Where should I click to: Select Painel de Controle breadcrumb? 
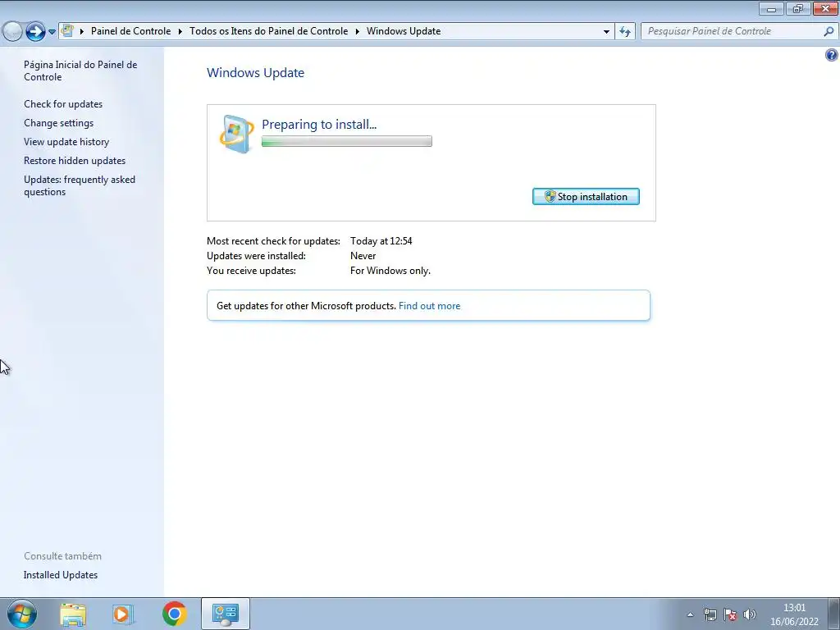(x=130, y=31)
